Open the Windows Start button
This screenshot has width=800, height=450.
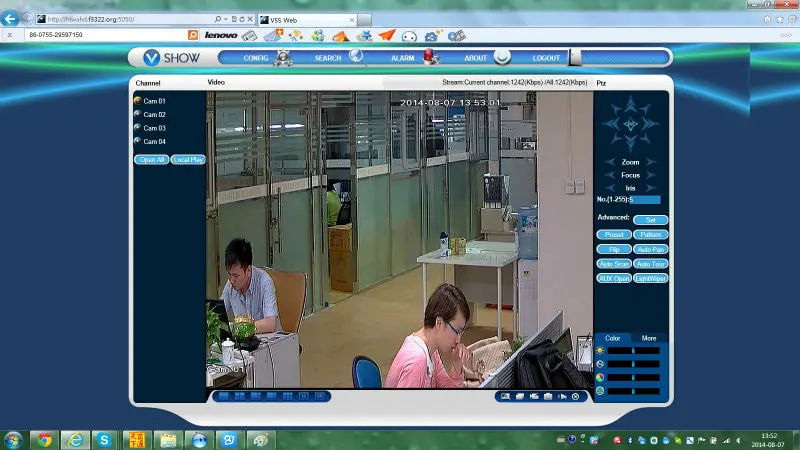pyautogui.click(x=13, y=440)
